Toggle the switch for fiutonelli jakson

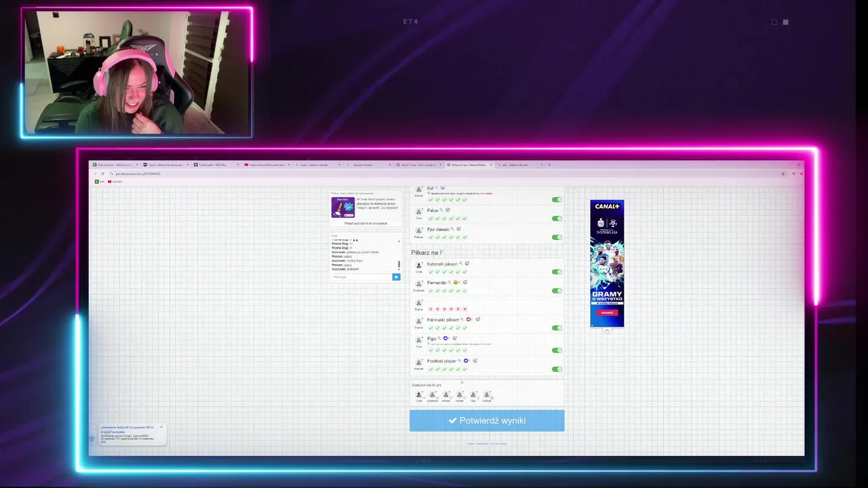557,272
